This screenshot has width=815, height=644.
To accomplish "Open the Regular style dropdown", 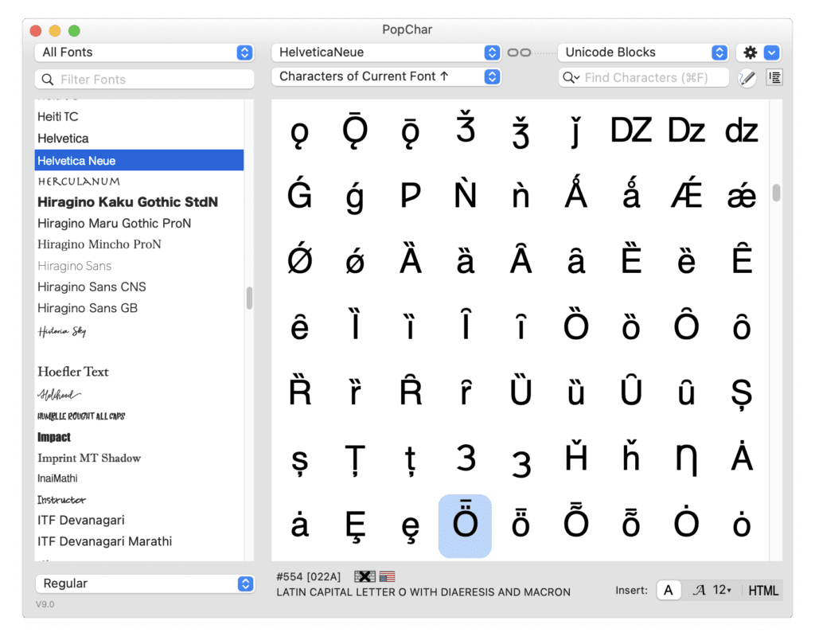I will [x=245, y=584].
